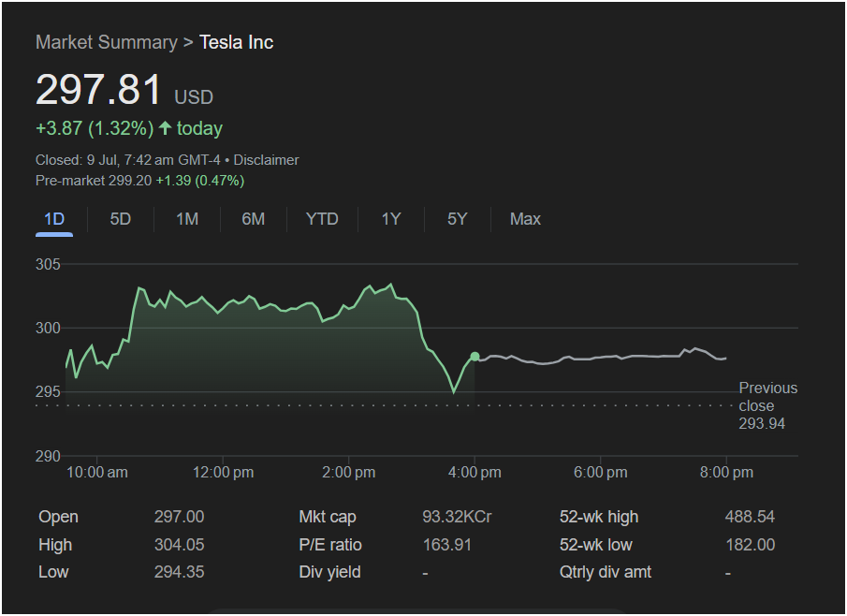Click the 6:00 pm axis label
The height and width of the screenshot is (616, 847).
(600, 472)
